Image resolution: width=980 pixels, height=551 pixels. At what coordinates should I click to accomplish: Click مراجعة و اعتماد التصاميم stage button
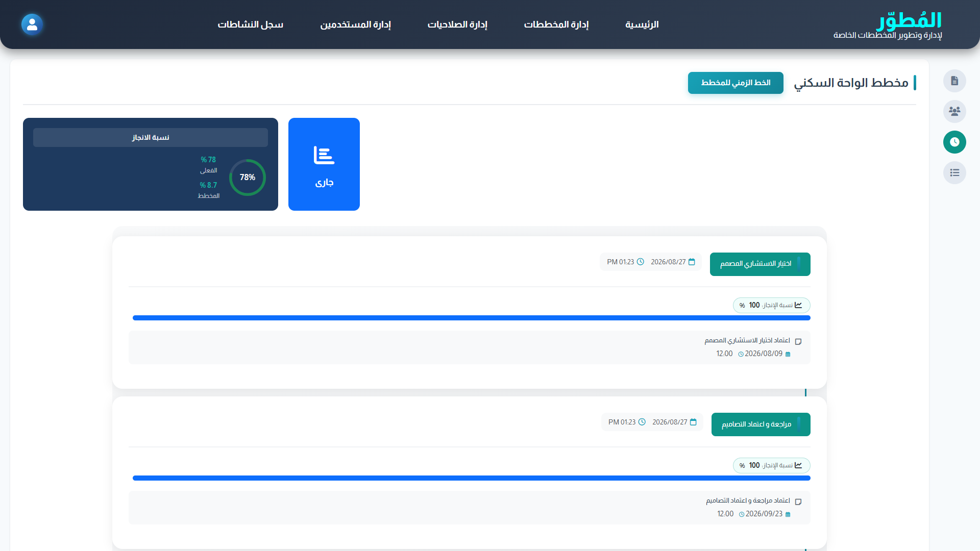[x=761, y=424]
